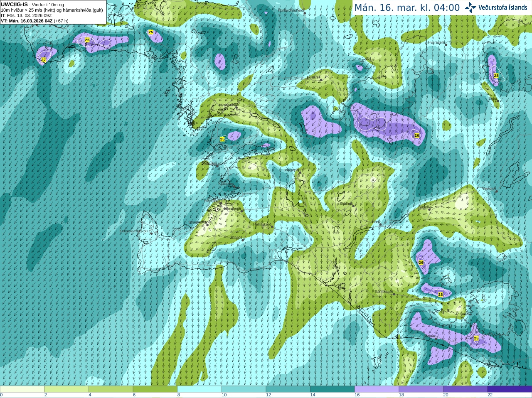Click the Steinar station label
Image resolution: width=532 pixels, height=398 pixels.
[x=429, y=336]
